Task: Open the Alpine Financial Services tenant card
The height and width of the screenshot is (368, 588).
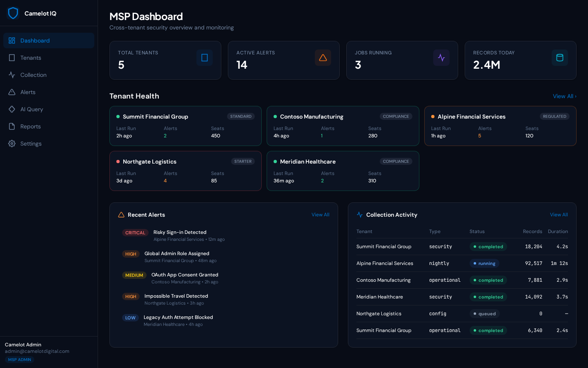Action: pos(500,126)
